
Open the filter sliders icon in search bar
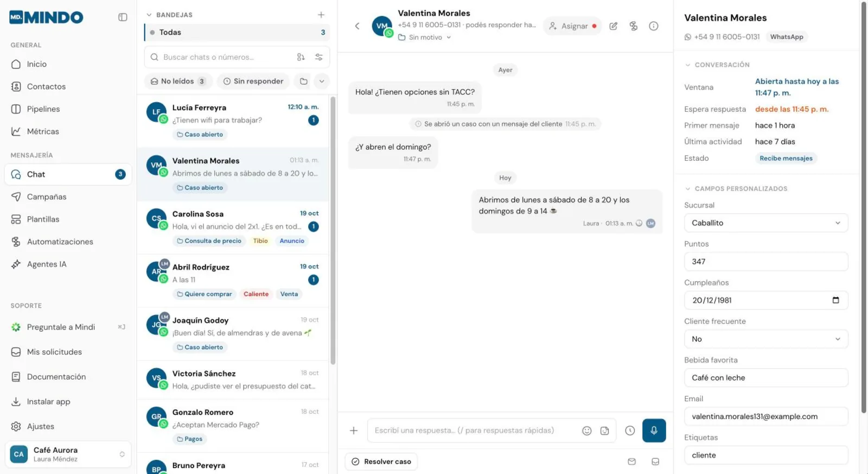[319, 57]
